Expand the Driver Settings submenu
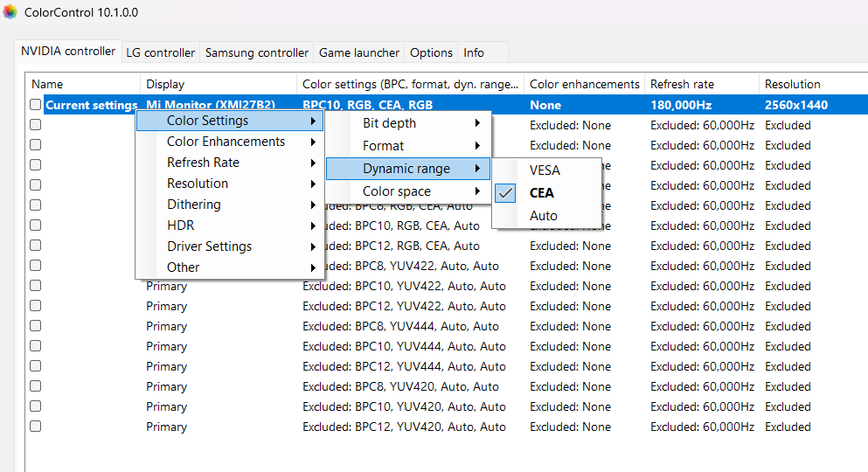Viewport: 868px width, 472px height. (230, 246)
